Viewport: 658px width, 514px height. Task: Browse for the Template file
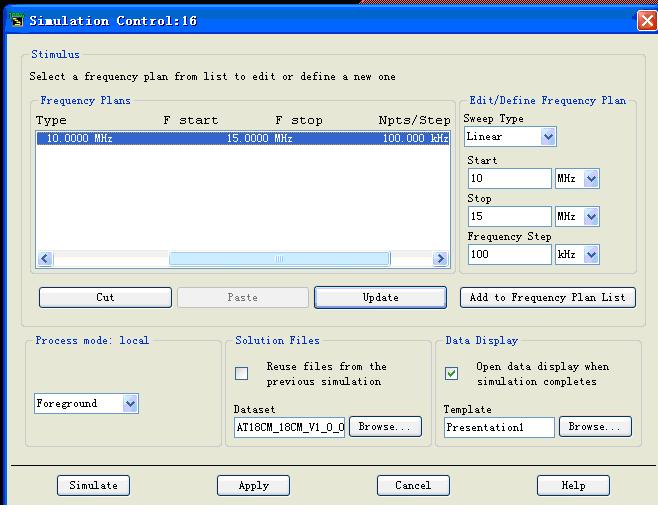[595, 427]
